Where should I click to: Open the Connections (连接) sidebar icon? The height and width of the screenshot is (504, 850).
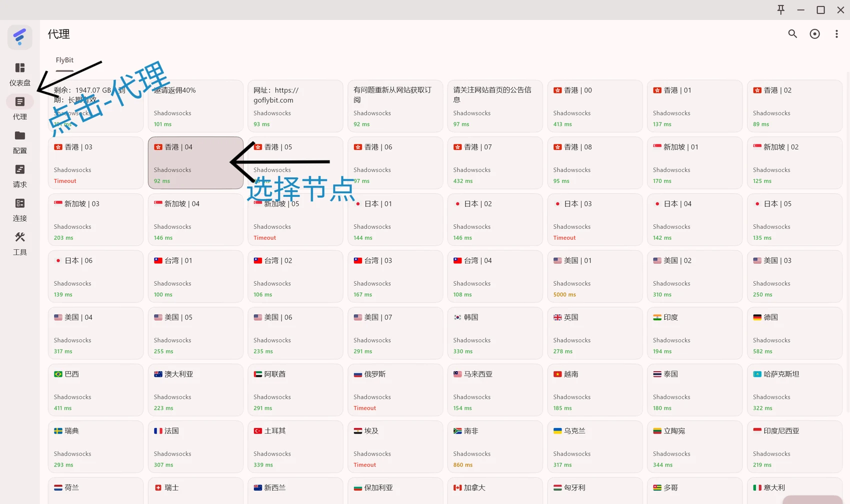(x=20, y=203)
